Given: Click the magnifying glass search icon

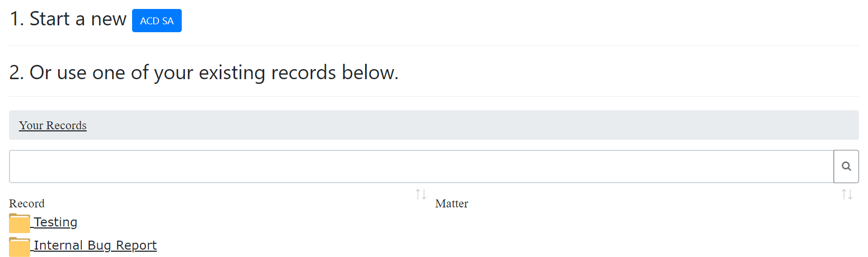Looking at the screenshot, I should [x=846, y=167].
